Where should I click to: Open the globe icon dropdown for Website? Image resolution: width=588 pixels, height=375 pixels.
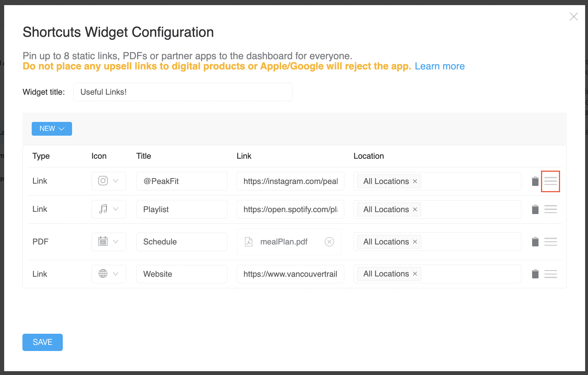(109, 274)
